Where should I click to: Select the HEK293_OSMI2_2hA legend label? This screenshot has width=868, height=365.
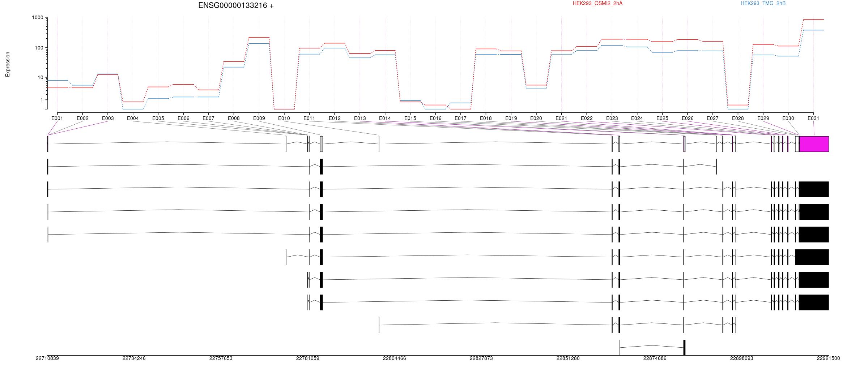(597, 3)
